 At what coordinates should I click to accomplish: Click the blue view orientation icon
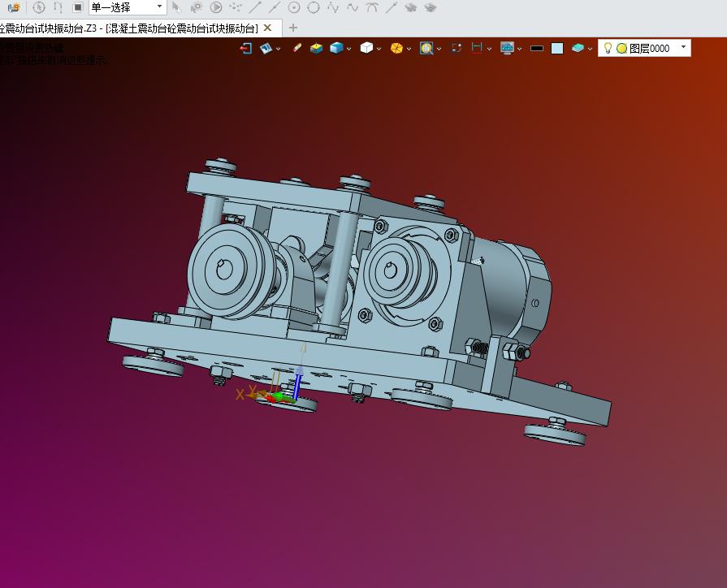click(266, 48)
